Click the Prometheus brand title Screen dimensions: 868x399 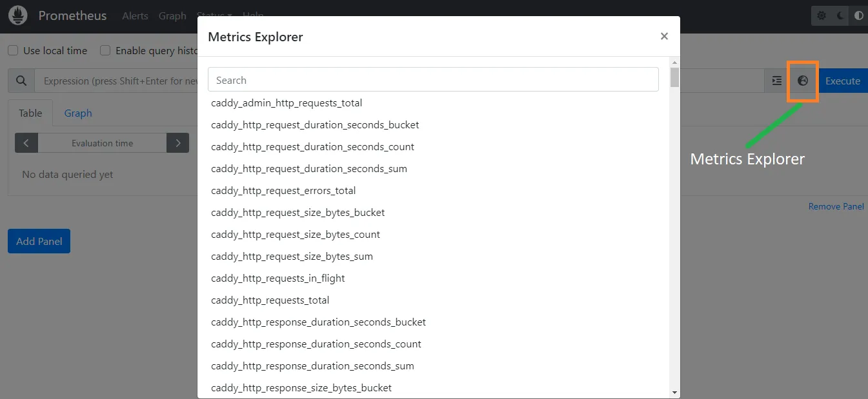72,15
